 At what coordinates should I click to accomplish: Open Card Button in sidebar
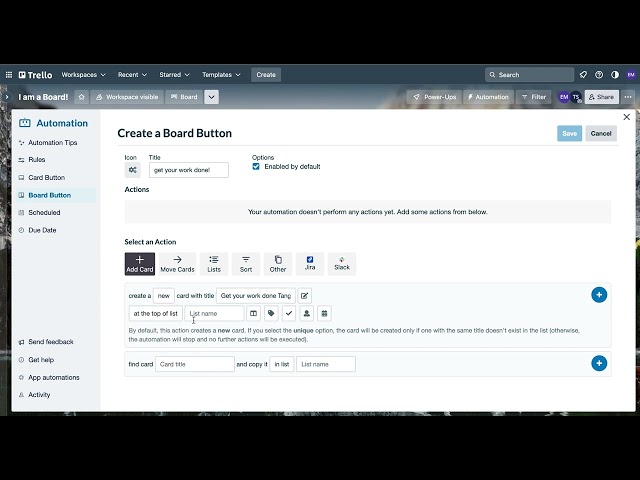[x=47, y=178]
